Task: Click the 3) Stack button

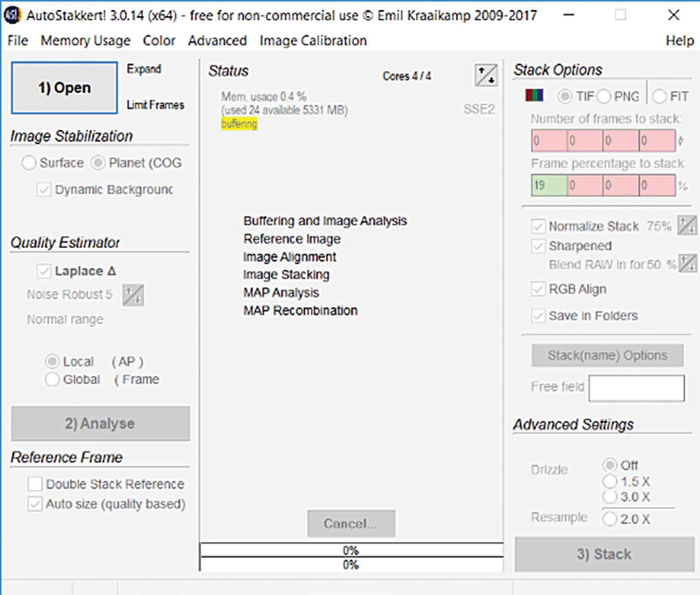Action: click(604, 554)
